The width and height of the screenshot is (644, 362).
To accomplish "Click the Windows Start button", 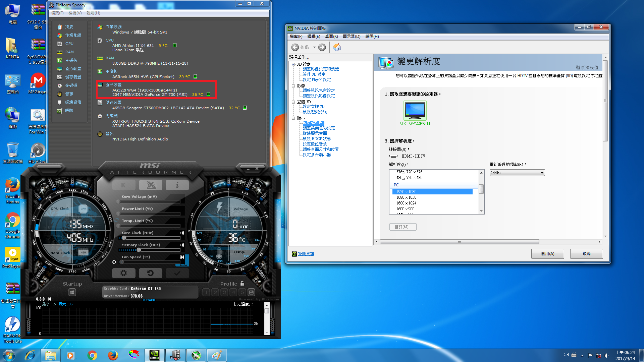I will (9, 355).
